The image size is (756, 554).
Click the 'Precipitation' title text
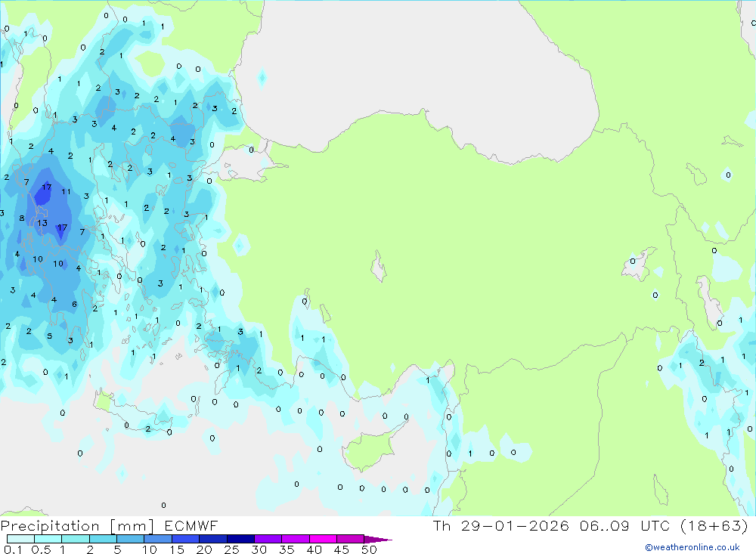pos(50,526)
